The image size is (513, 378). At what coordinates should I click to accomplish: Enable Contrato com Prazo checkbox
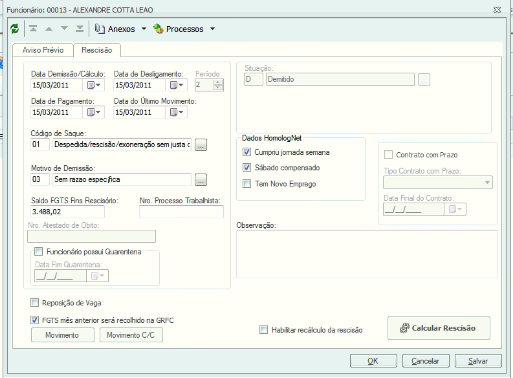(388, 155)
